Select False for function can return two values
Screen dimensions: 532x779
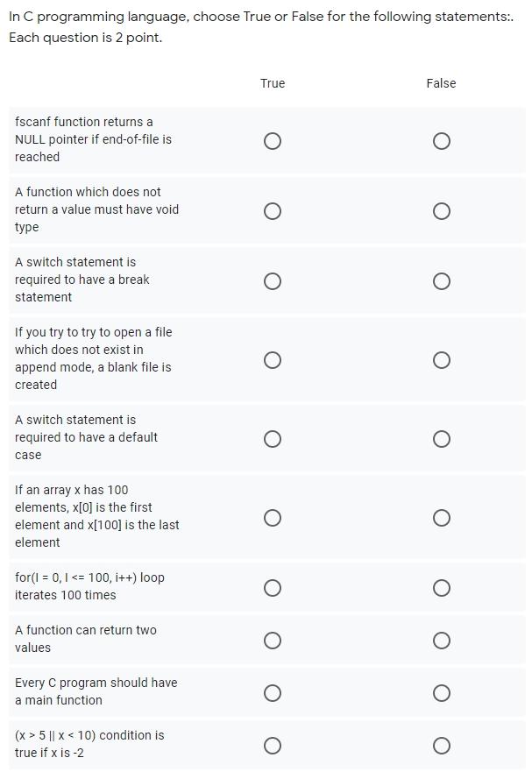(x=441, y=641)
